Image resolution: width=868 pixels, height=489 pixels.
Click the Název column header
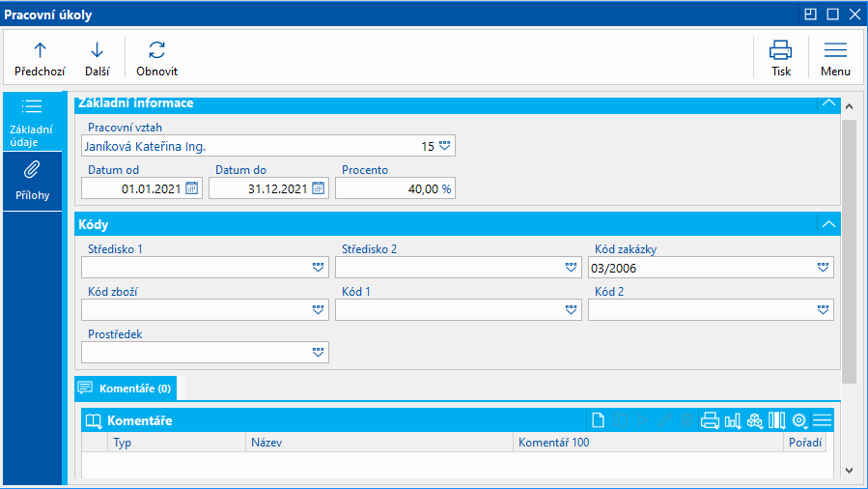click(379, 443)
